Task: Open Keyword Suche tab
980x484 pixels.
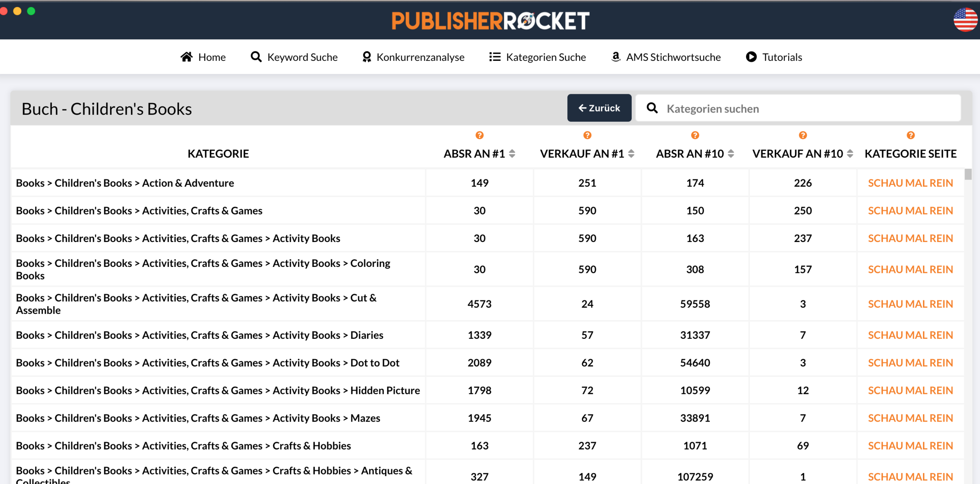Action: (x=294, y=57)
